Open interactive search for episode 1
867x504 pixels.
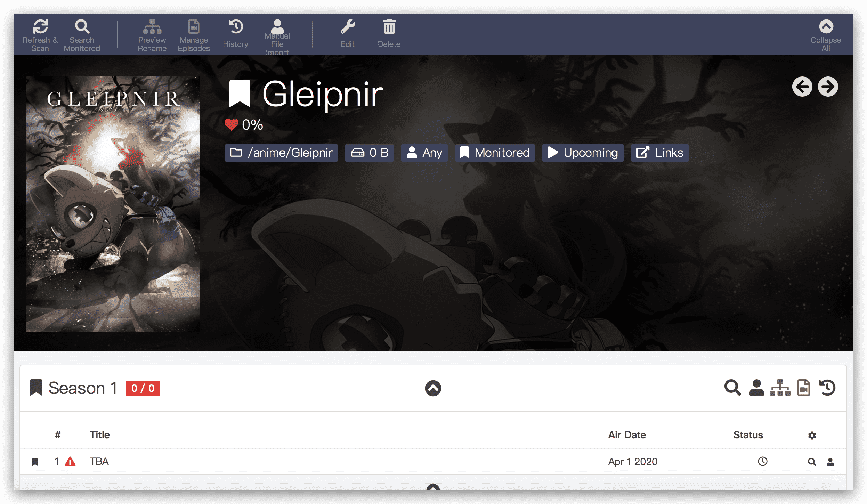tap(830, 462)
